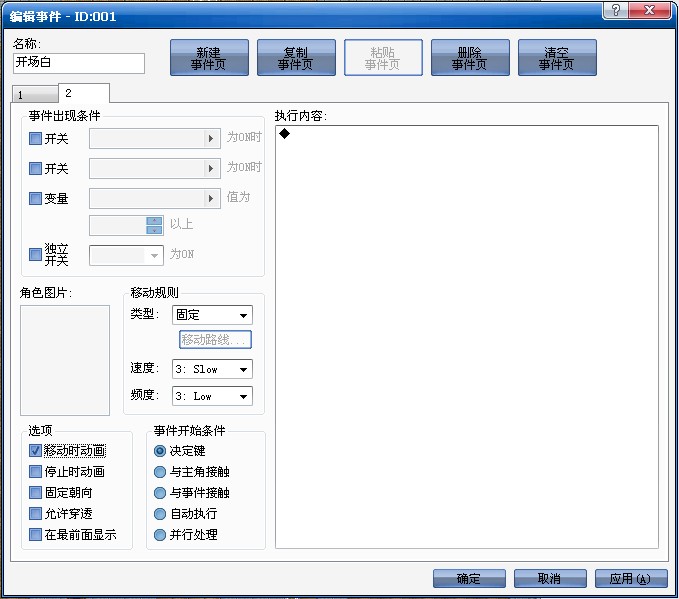Click the variable value spinner arrows

click(154, 225)
